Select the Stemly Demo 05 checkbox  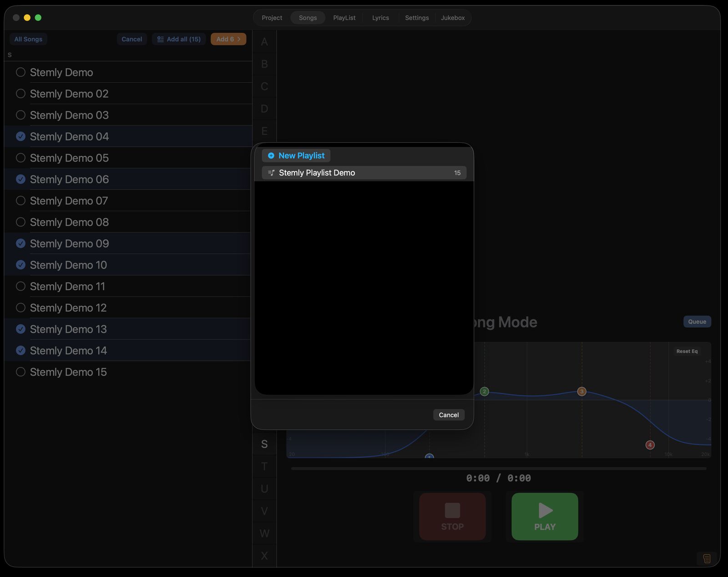pos(20,158)
